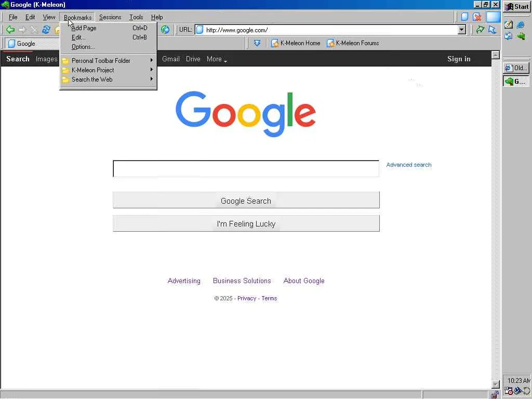Open the Advertising footer link
The image size is (532, 399).
pos(184,281)
